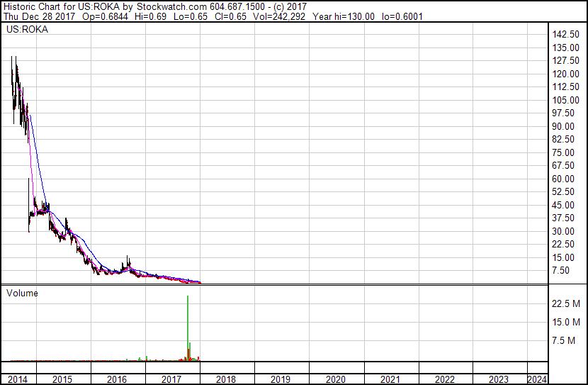The width and height of the screenshot is (588, 385).
Task: Click the 2023 year label on the time axis
Action: [499, 379]
